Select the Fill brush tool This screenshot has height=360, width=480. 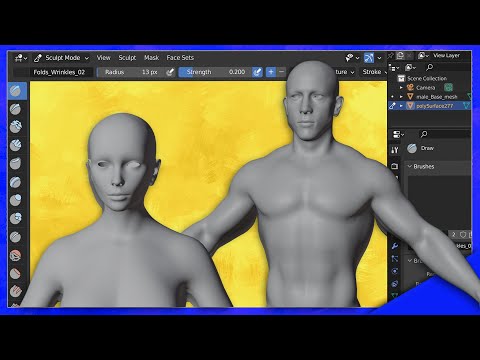16,291
